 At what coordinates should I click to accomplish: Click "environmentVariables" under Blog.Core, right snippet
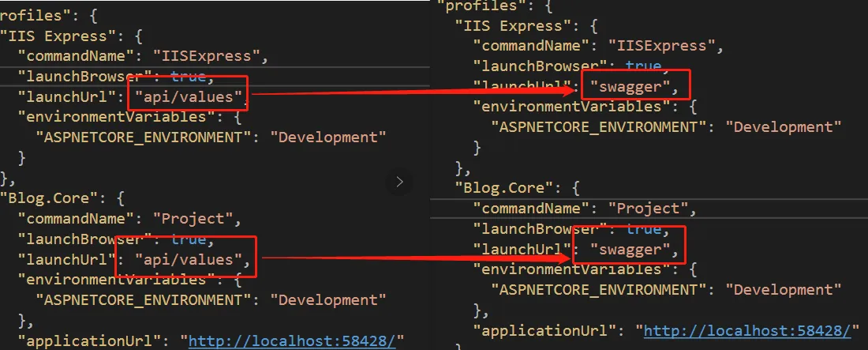coord(571,269)
